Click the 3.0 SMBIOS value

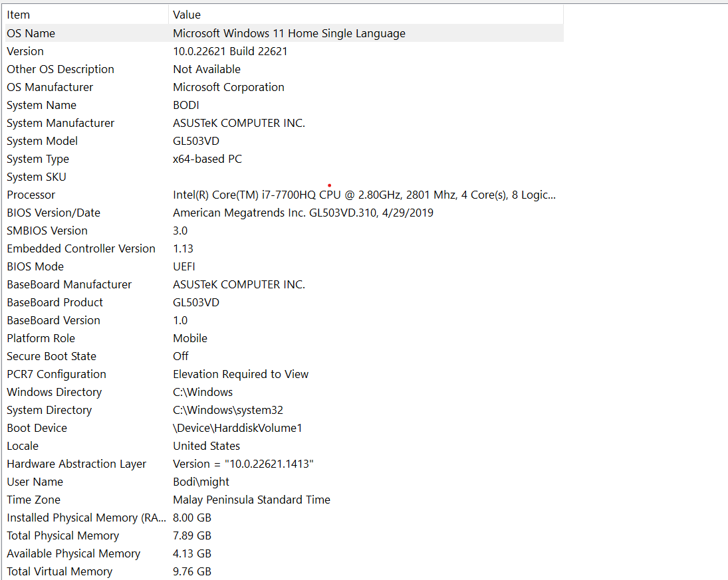tap(180, 231)
